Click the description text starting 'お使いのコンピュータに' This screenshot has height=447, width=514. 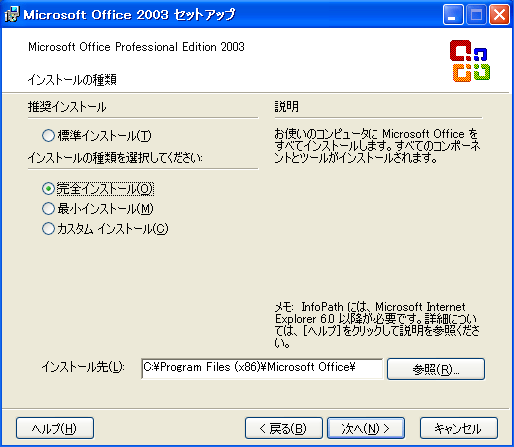(x=377, y=146)
